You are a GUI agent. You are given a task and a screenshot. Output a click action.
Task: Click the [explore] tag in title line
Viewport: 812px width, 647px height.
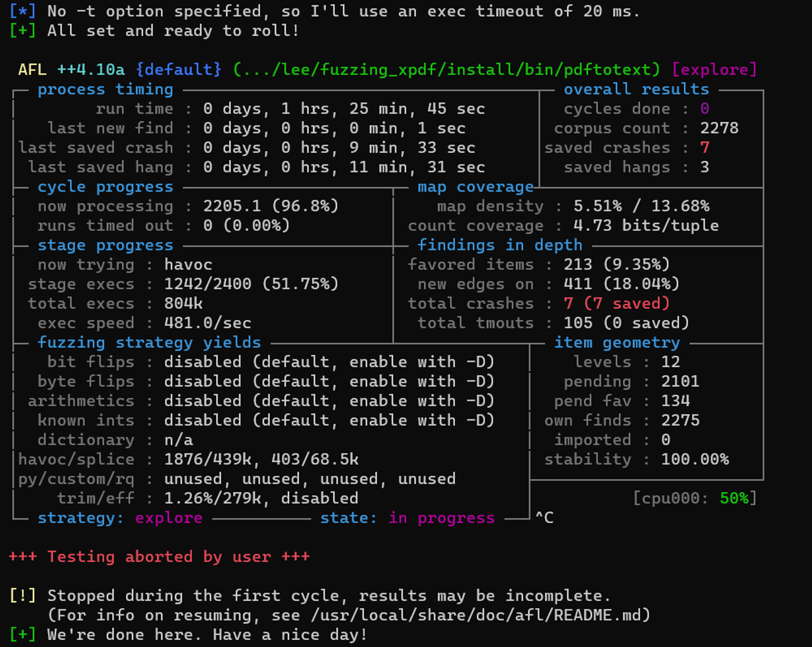[715, 70]
